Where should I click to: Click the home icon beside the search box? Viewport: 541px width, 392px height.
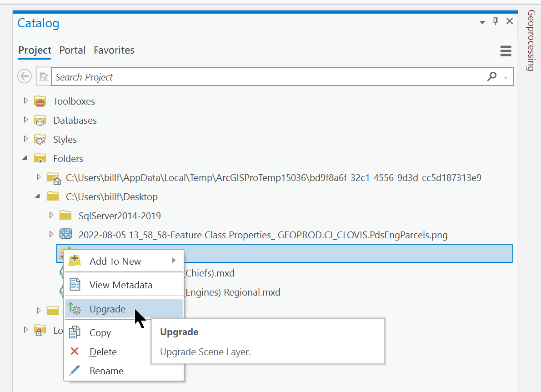pos(43,76)
